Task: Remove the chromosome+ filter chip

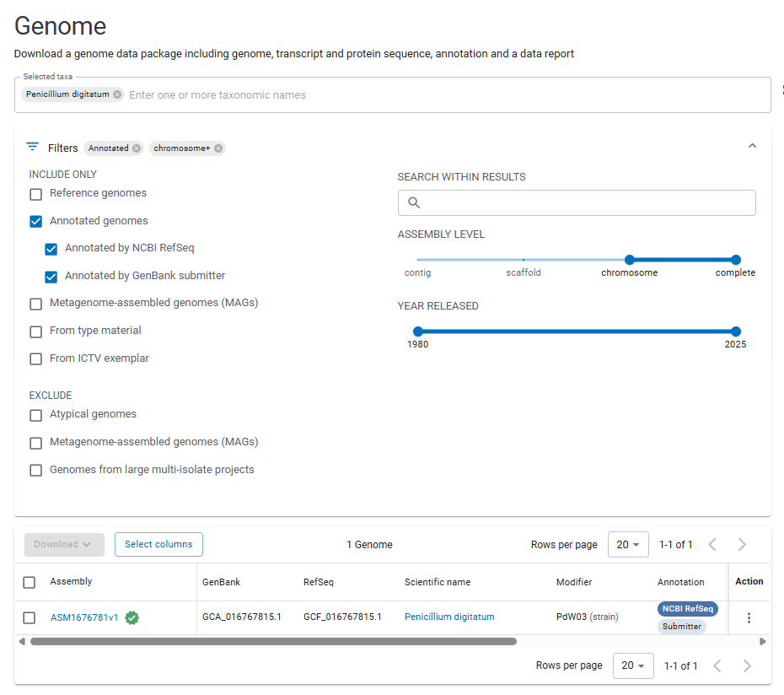Action: point(218,148)
